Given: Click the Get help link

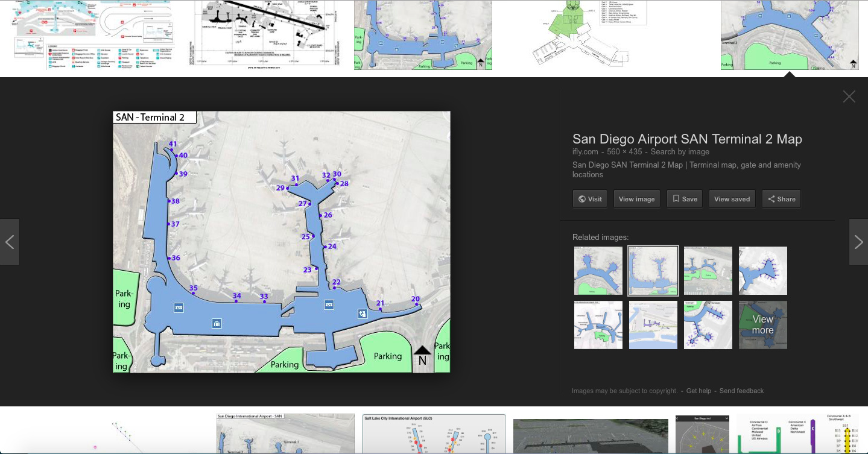Looking at the screenshot, I should coord(699,391).
